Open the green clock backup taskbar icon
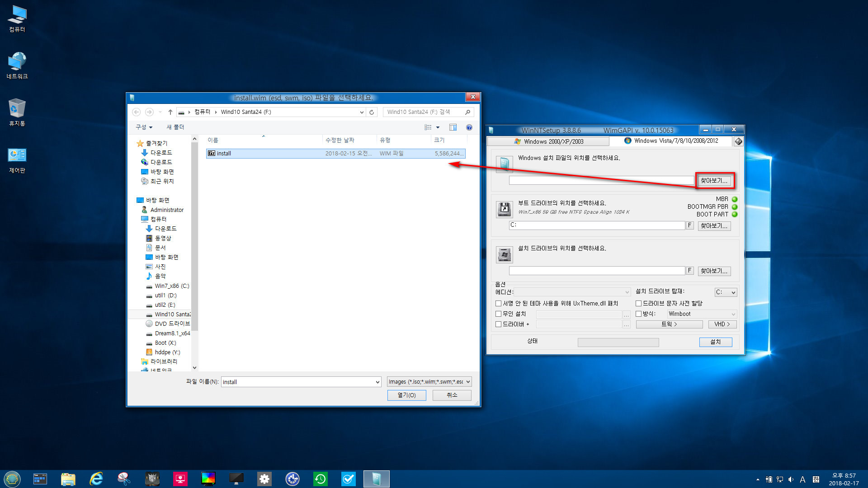The width and height of the screenshot is (868, 488). (320, 479)
